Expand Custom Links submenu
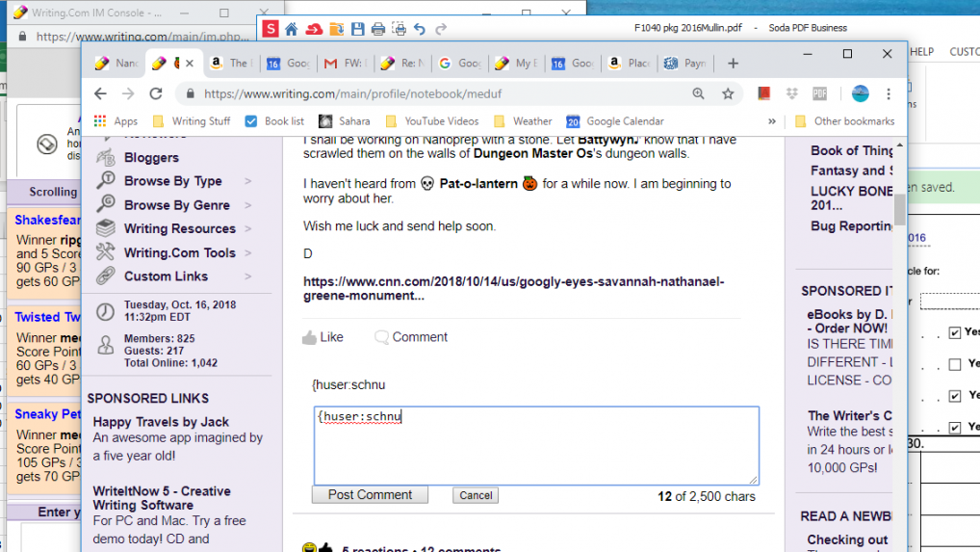Screen dimensions: 980x552 (248, 276)
